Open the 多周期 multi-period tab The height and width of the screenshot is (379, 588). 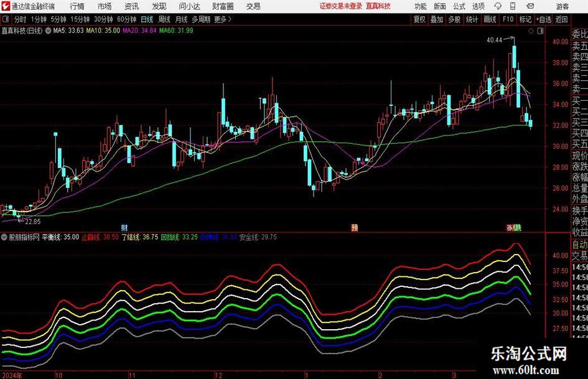[201, 19]
